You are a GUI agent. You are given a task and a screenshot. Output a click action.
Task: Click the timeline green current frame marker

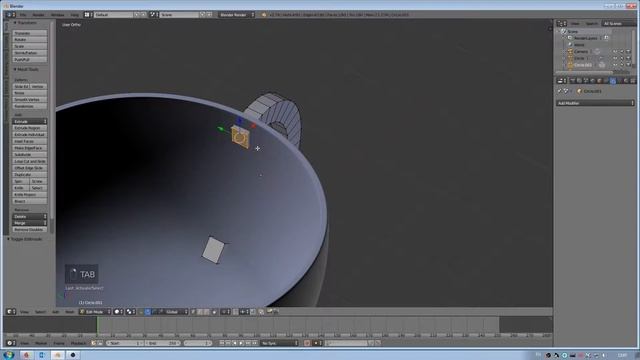click(97, 325)
